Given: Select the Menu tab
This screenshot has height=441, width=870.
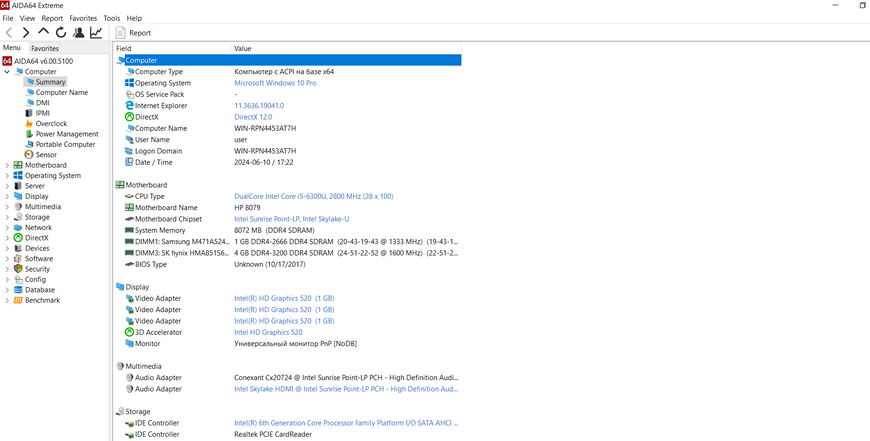Looking at the screenshot, I should point(12,48).
